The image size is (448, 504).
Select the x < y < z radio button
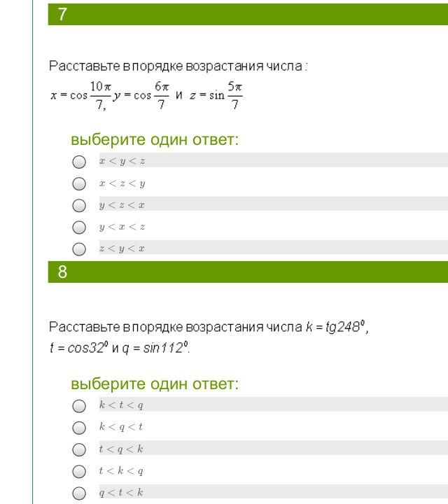pyautogui.click(x=79, y=162)
